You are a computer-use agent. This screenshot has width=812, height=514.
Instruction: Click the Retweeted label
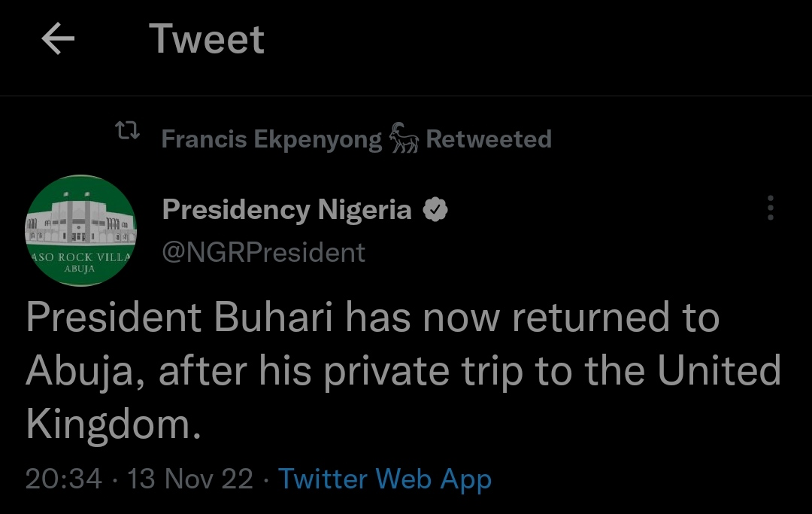coord(489,139)
